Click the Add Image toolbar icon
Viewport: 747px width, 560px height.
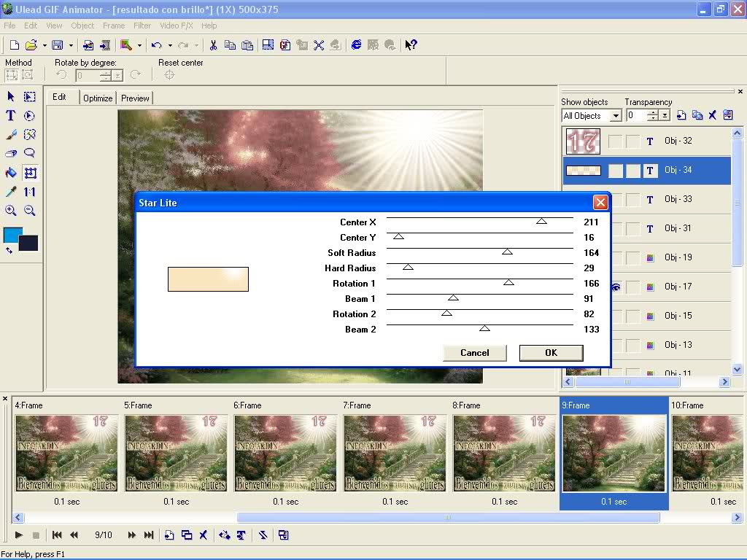coord(88,45)
